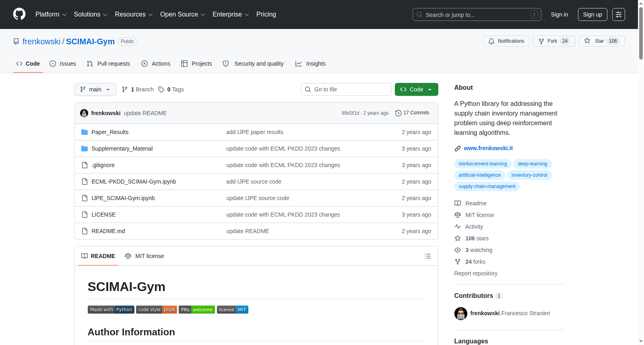The width and height of the screenshot is (644, 345).
Task: Open the Platform navigation menu
Action: (51, 14)
